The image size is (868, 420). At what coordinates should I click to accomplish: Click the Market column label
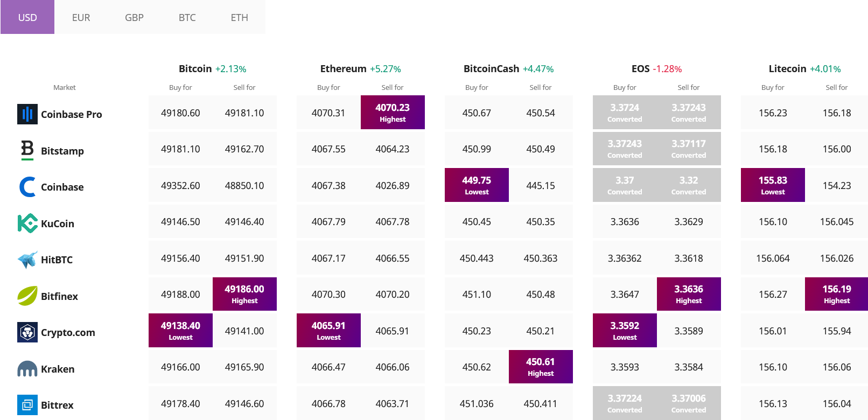coord(65,87)
